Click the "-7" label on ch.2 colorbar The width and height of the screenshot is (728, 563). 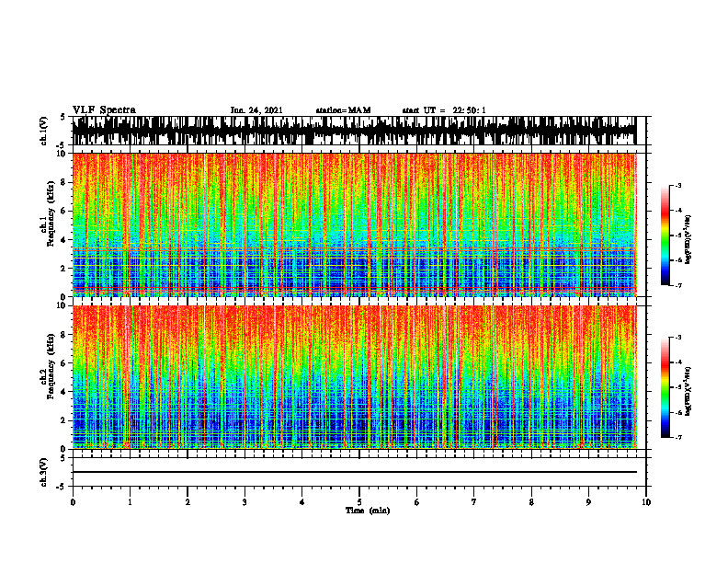pos(678,437)
